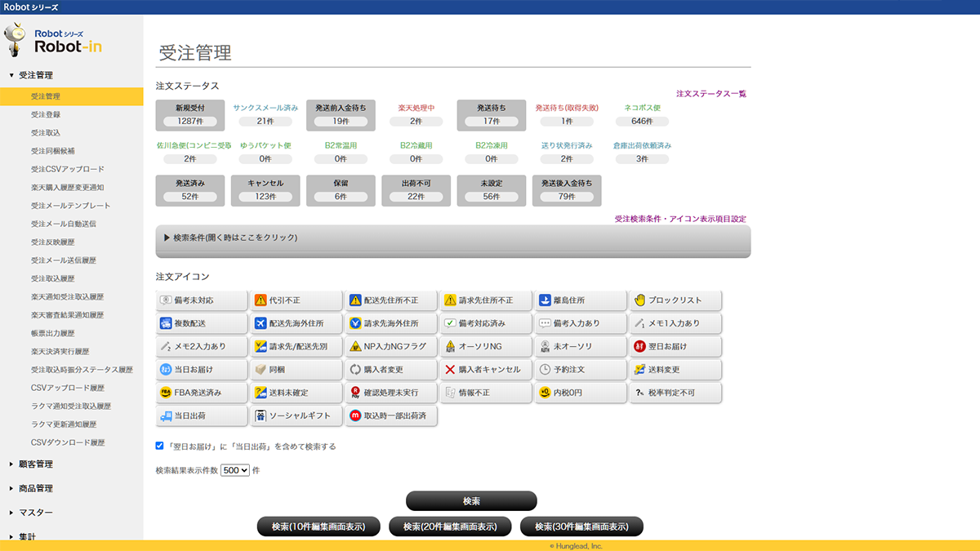Click the 当日出荷 truck icon filter
This screenshot has height=551, width=980.
[x=202, y=415]
